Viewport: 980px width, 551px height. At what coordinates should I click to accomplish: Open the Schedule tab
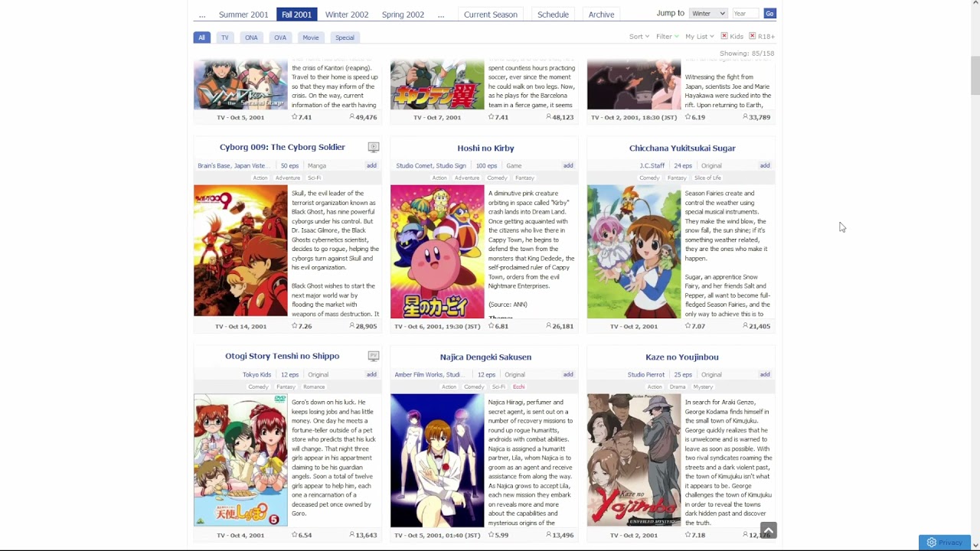553,15
